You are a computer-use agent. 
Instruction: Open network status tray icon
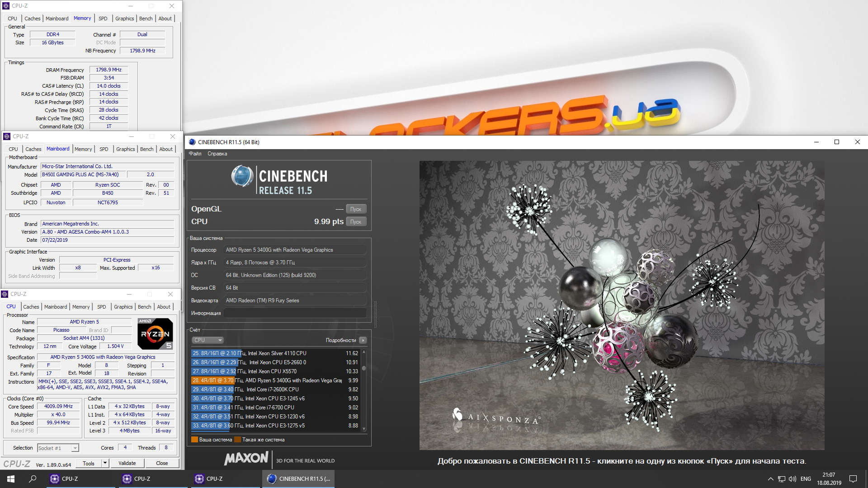click(781, 479)
